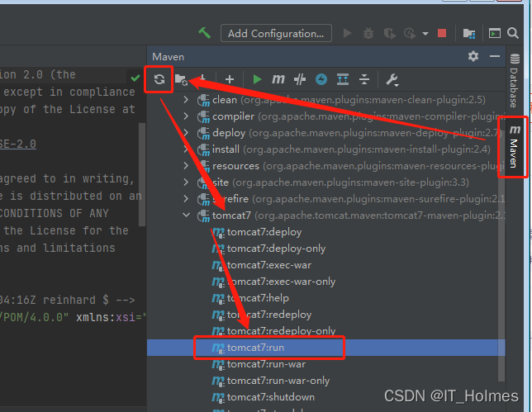
Task: Toggle Skip Tests Mode icon
Action: click(300, 79)
